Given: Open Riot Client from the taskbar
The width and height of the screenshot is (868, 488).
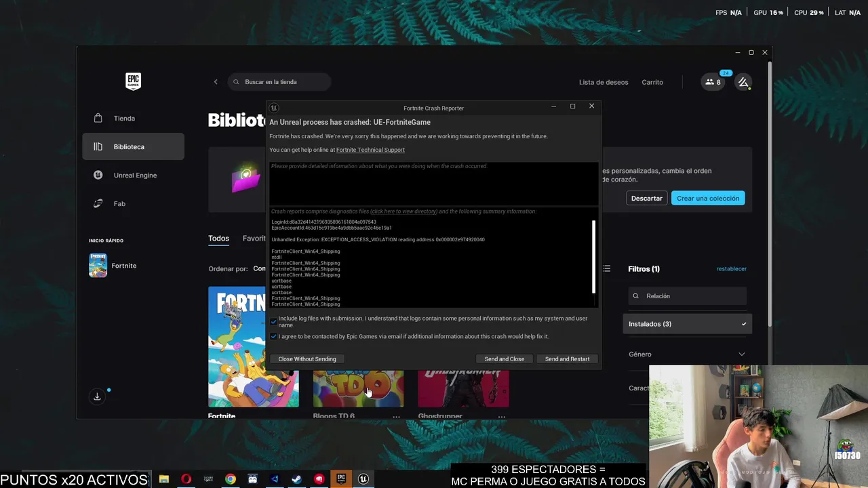Looking at the screenshot, I should [x=319, y=479].
